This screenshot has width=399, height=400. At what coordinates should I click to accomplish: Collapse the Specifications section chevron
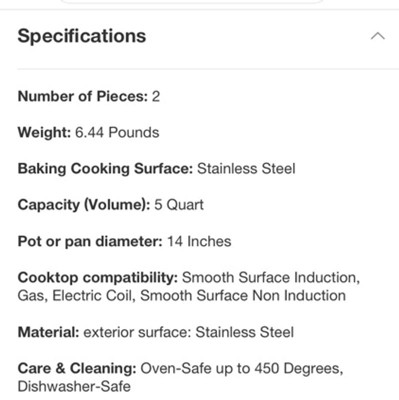(x=378, y=36)
